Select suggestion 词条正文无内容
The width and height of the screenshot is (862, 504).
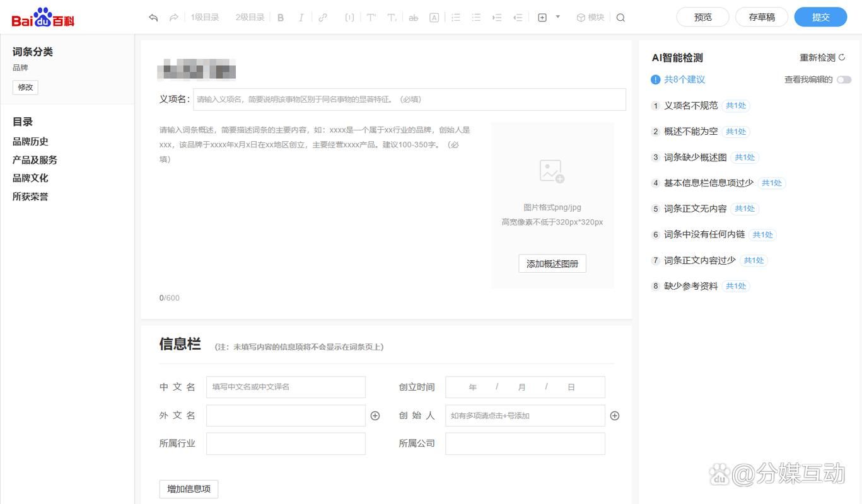695,209
